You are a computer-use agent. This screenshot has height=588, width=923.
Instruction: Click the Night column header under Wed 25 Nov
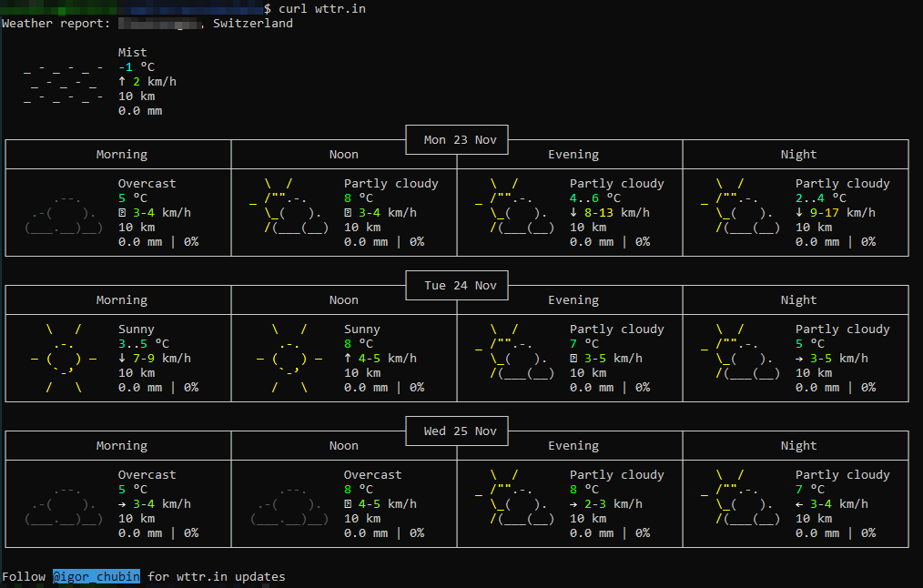[x=799, y=446]
